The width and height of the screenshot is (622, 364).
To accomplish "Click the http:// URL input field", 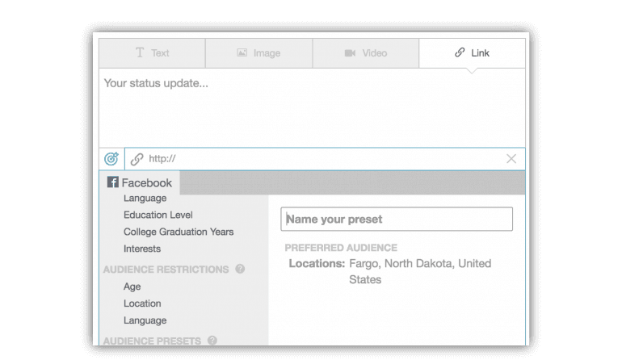I will click(323, 159).
